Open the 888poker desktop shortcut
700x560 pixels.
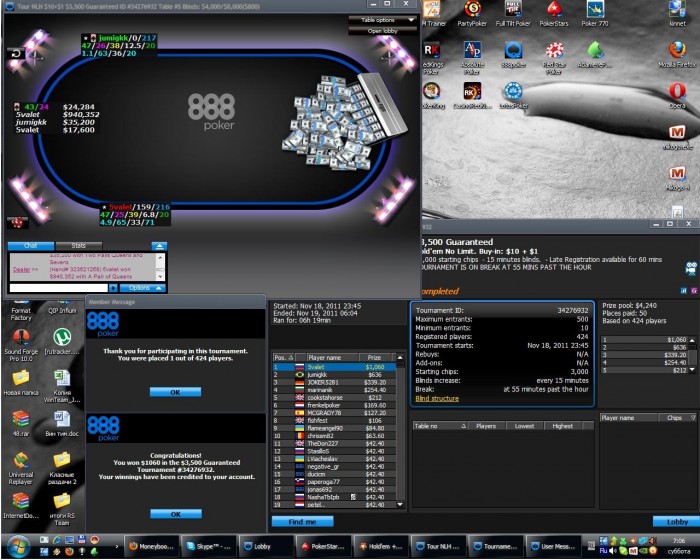click(x=513, y=54)
